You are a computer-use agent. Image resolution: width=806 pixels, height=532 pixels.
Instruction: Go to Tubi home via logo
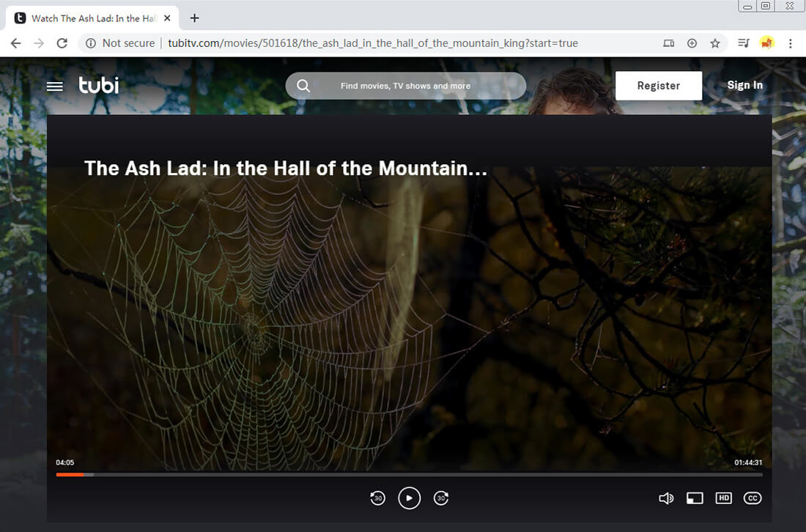coord(99,85)
